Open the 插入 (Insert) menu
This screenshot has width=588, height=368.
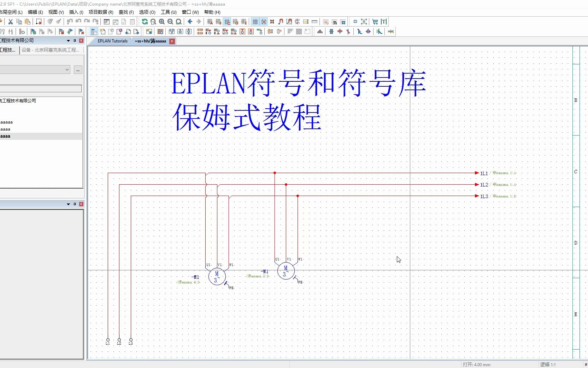tap(76, 12)
